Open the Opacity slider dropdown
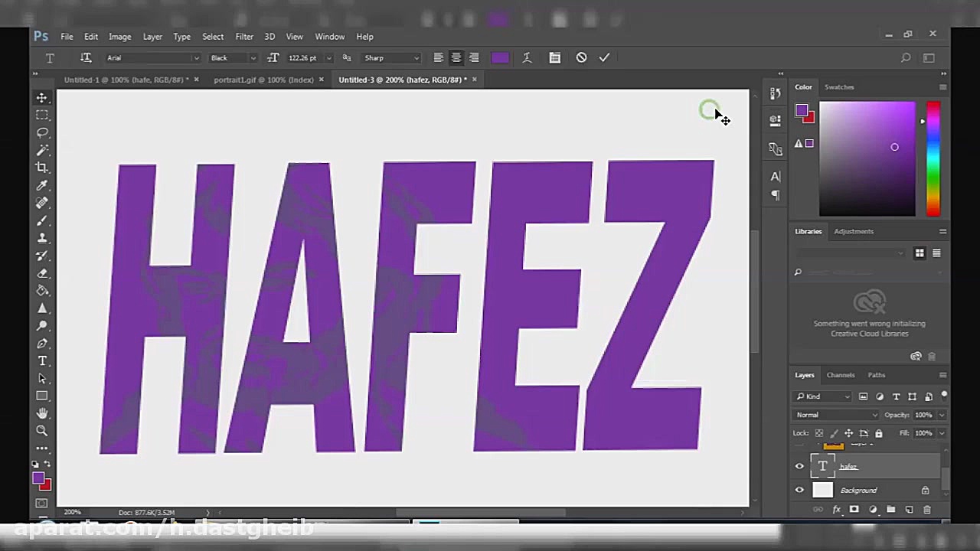Viewport: 980px width, 551px height. click(942, 415)
